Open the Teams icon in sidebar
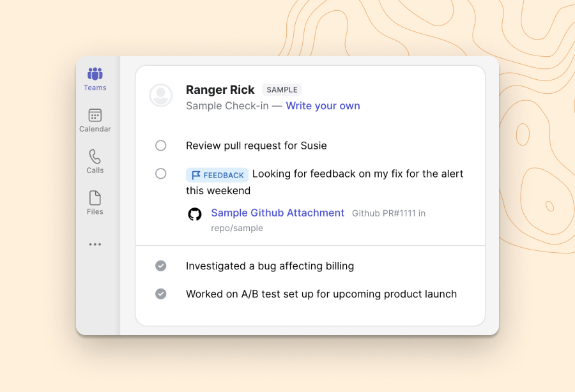This screenshot has height=392, width=575. [x=95, y=73]
